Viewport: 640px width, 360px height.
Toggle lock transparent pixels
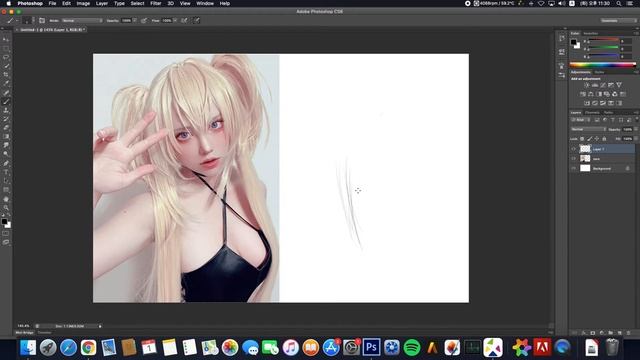[x=582, y=139]
